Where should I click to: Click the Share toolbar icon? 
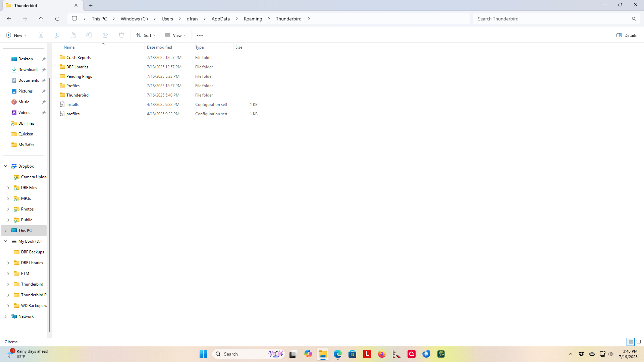(x=105, y=35)
